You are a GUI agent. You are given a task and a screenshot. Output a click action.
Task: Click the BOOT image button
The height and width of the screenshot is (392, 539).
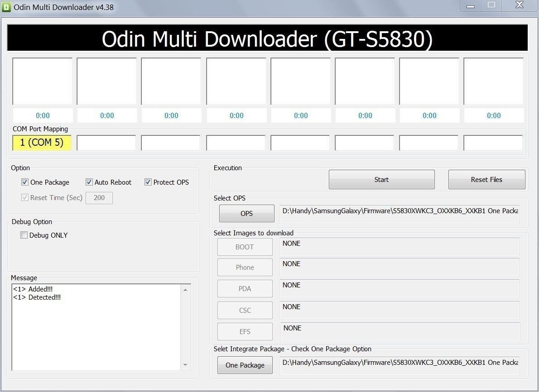tap(245, 247)
